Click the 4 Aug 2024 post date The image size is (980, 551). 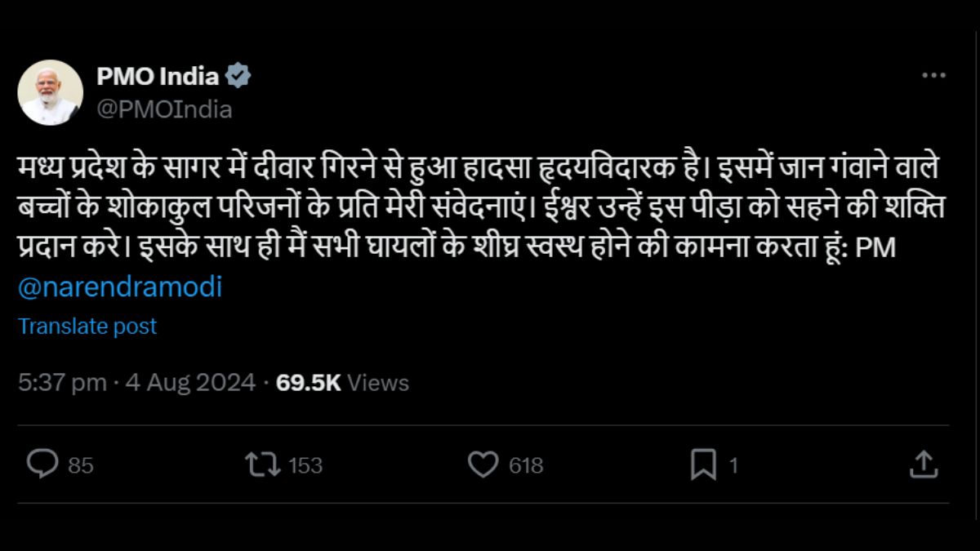190,383
